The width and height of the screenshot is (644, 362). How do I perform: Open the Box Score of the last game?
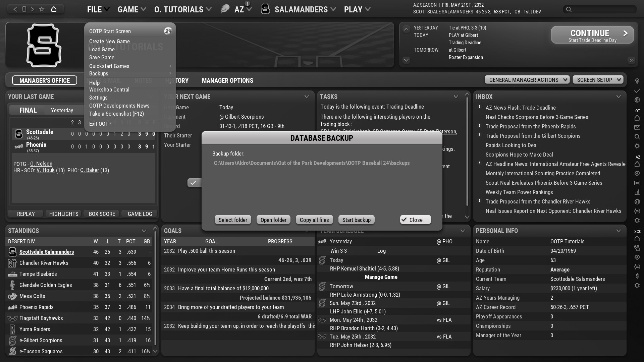point(102,214)
